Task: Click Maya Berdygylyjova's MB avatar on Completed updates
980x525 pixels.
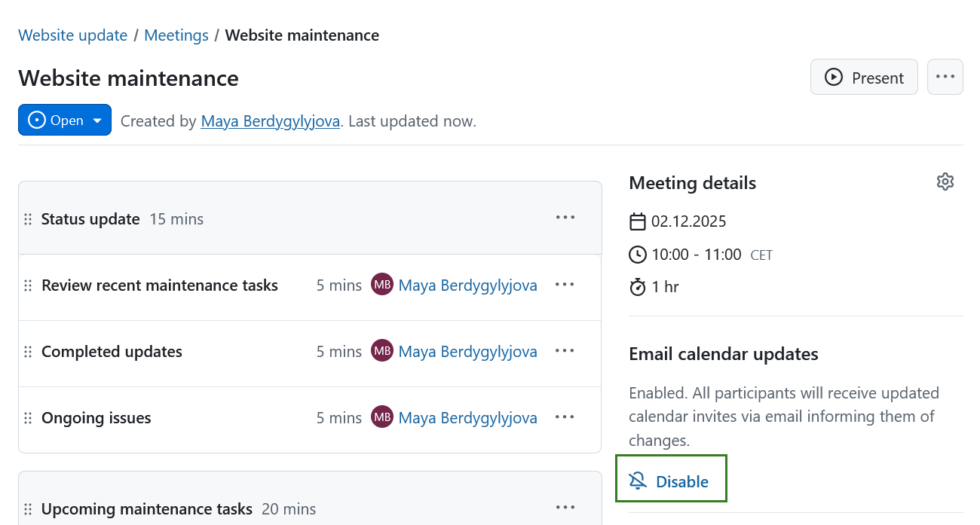Action: (382, 350)
